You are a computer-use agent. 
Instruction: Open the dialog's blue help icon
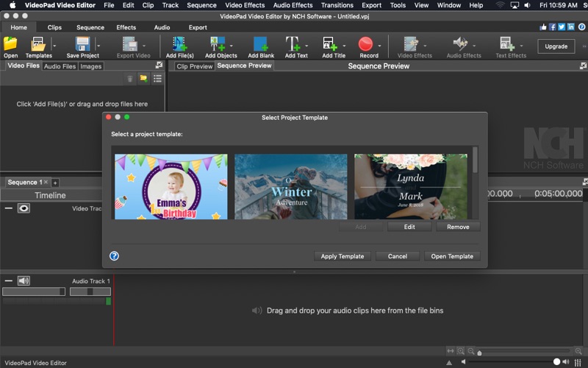(115, 256)
